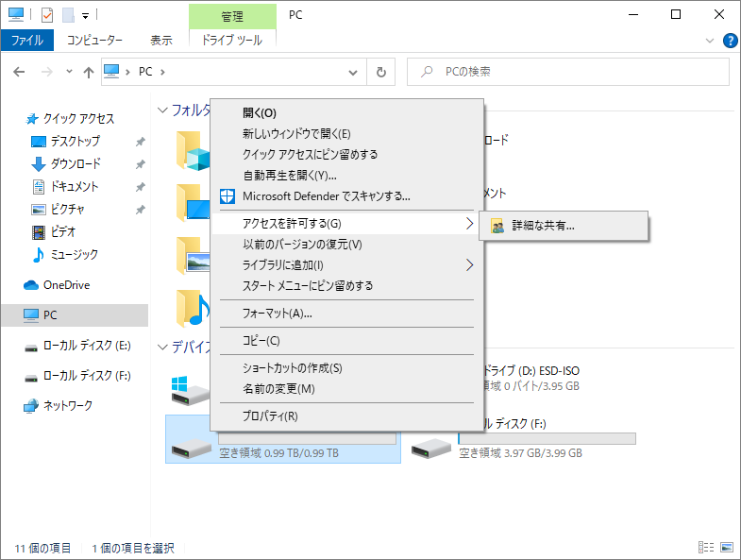
Task: Choose コピー(C) from context menu
Action: 346,341
